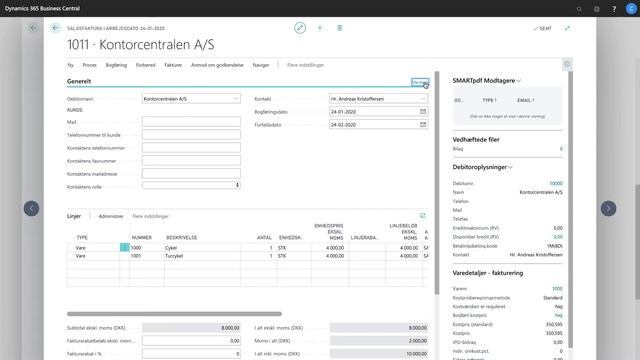The image size is (640, 360).
Task: Open the Fakturer menu
Action: click(x=173, y=65)
